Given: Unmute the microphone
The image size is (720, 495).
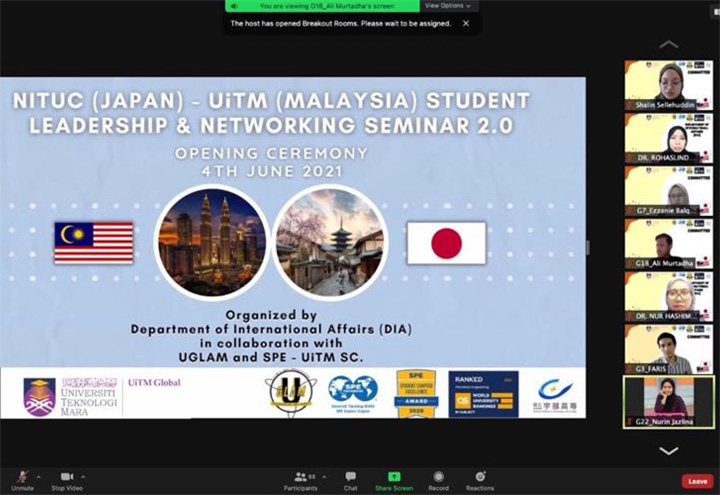Looking at the screenshot, I should (22, 481).
